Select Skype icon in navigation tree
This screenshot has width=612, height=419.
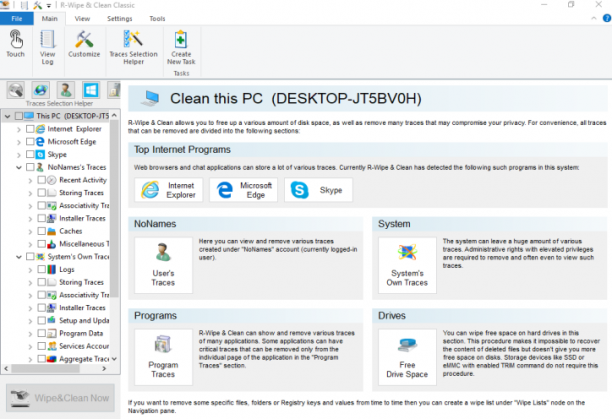[x=40, y=154]
